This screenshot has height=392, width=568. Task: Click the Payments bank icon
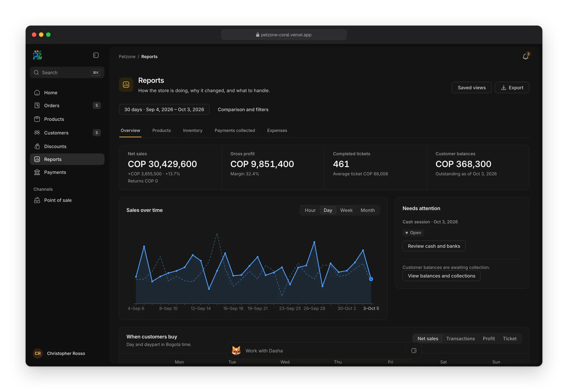[x=37, y=172]
